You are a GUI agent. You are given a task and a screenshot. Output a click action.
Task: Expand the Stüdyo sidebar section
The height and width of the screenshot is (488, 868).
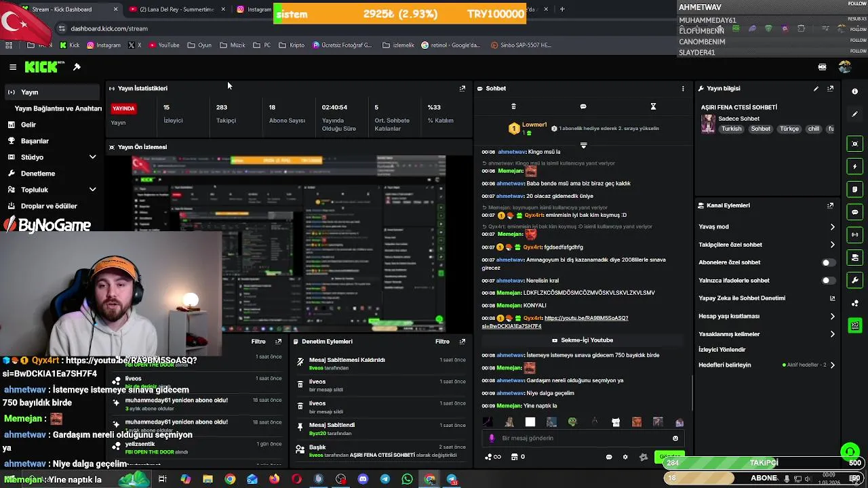(x=93, y=157)
